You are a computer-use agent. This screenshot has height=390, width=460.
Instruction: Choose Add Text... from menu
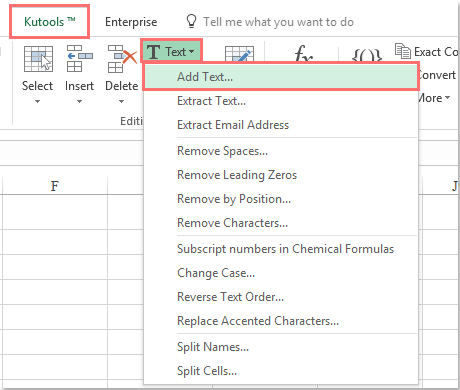tap(281, 77)
